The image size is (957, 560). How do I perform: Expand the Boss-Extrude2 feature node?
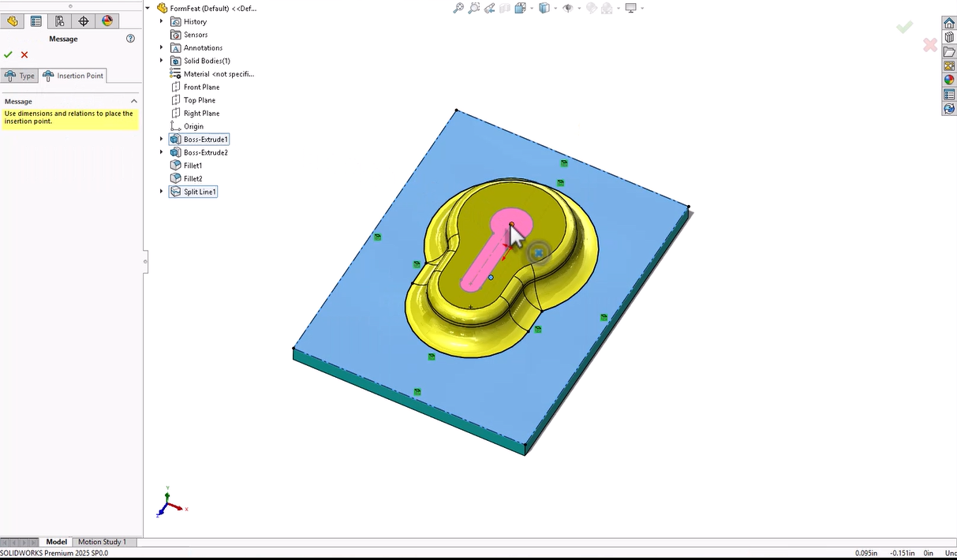[162, 152]
